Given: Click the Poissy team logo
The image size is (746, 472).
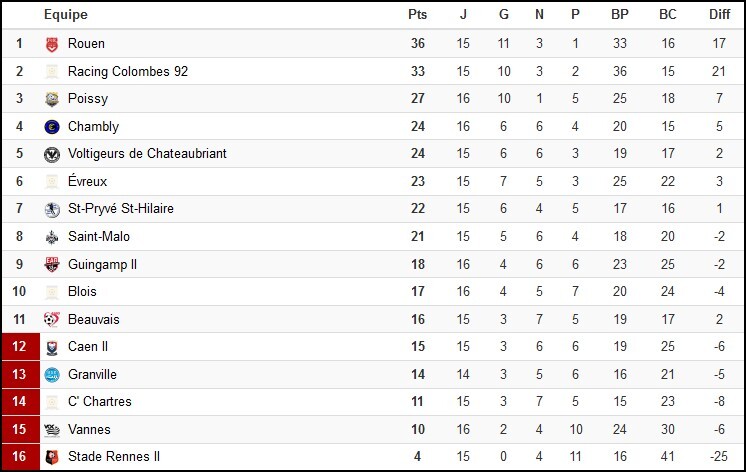Looking at the screenshot, I should click(52, 99).
